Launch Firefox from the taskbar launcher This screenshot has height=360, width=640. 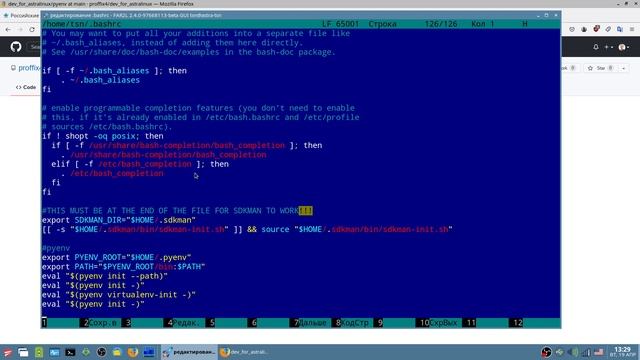[133, 352]
